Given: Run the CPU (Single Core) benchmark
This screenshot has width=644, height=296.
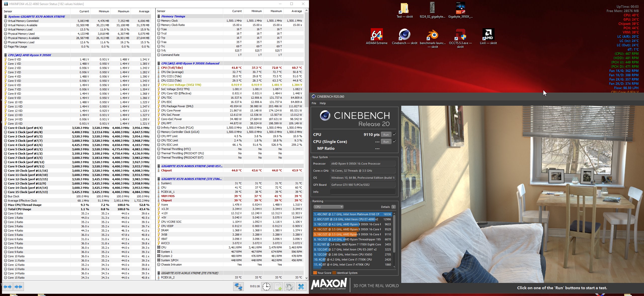Looking at the screenshot, I should coord(386,142).
